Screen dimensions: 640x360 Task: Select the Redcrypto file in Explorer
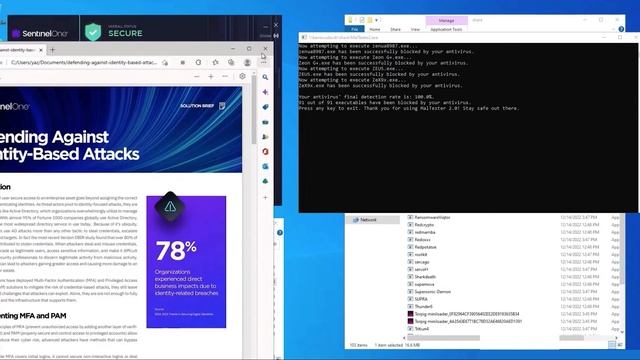click(x=424, y=225)
